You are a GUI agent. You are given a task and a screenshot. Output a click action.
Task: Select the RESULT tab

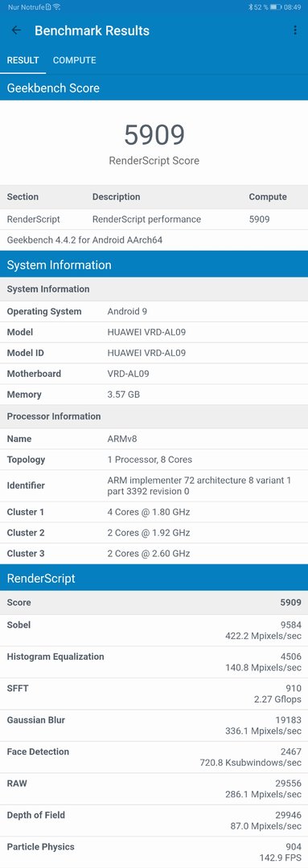pos(23,60)
